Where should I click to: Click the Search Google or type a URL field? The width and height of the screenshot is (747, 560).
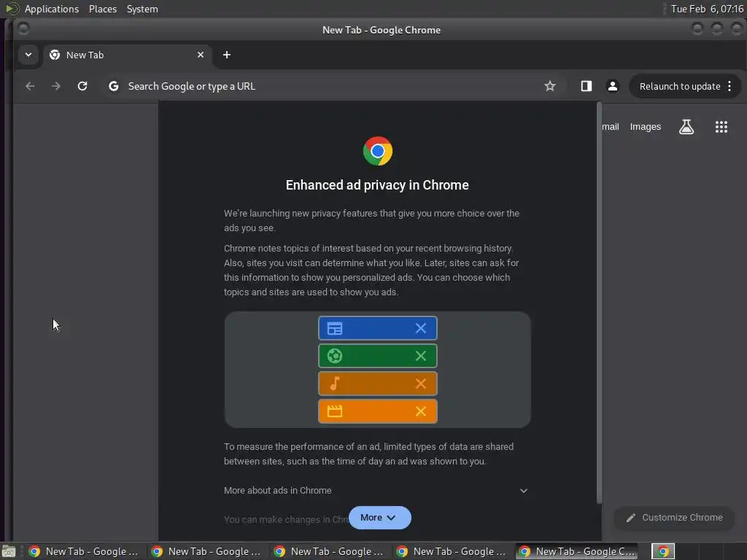(324, 86)
